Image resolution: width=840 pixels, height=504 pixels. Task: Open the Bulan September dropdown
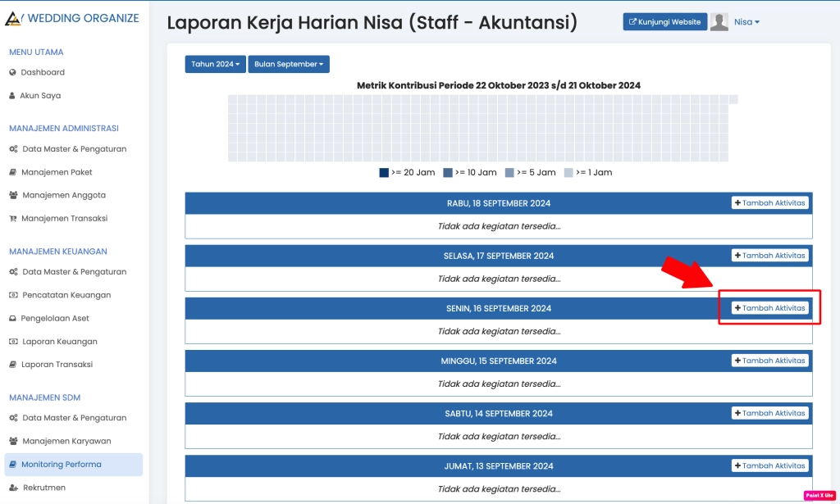click(289, 64)
